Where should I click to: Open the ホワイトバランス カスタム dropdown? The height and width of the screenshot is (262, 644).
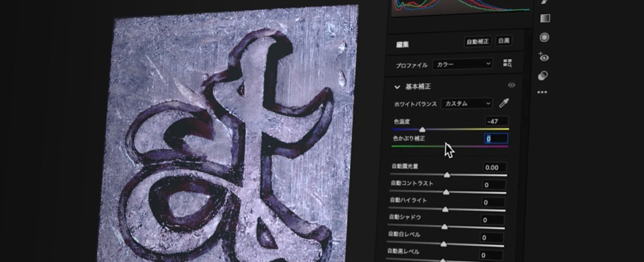[x=467, y=103]
